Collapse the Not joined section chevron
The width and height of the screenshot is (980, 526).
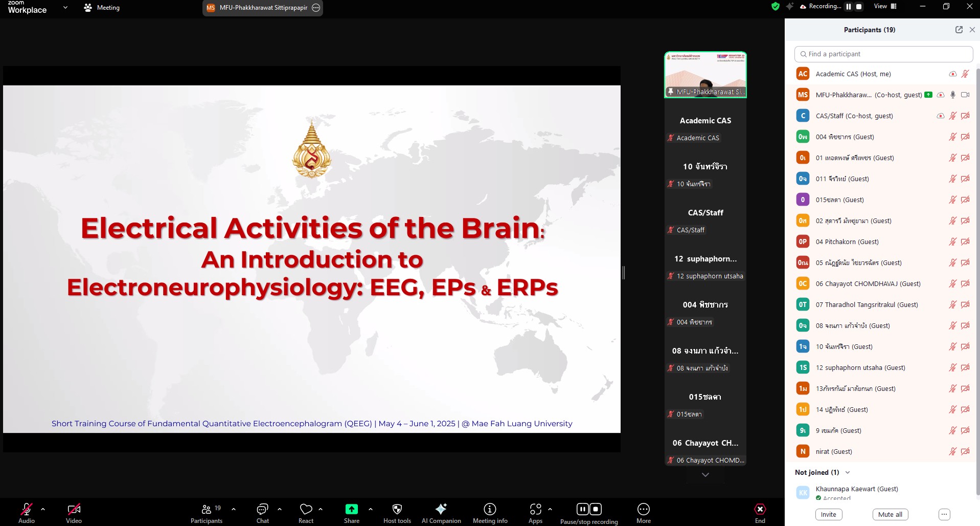click(848, 472)
